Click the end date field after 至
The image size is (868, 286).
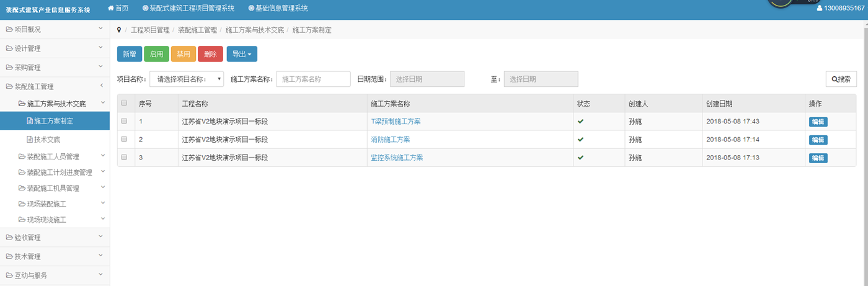(541, 79)
